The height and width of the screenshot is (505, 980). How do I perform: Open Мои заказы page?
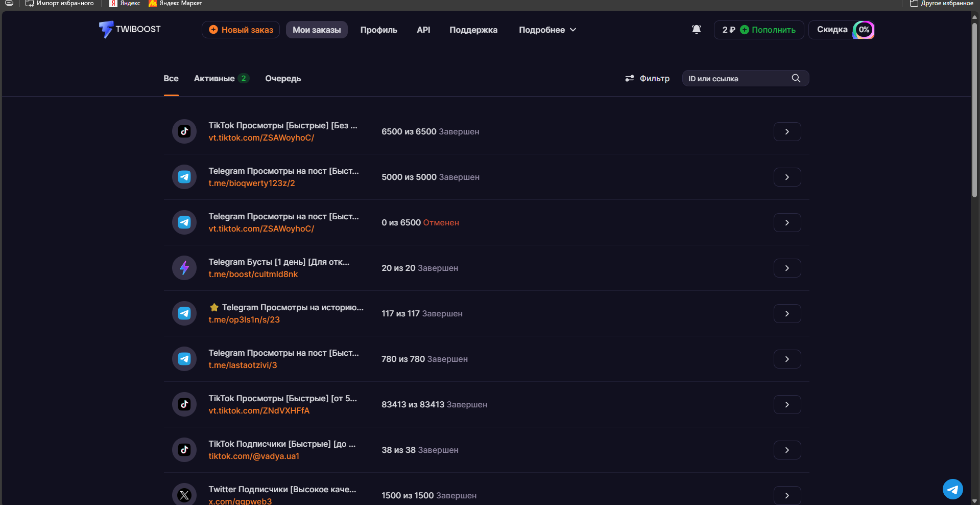317,30
